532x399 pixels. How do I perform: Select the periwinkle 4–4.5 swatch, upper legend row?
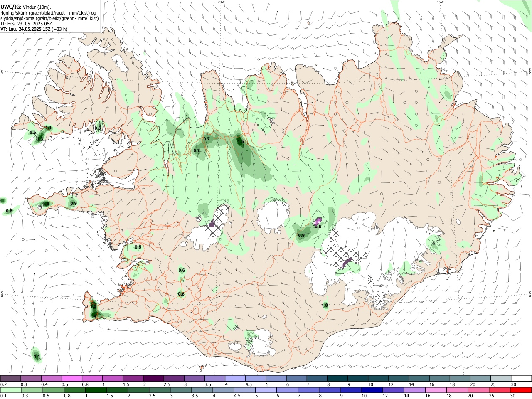pos(235,378)
